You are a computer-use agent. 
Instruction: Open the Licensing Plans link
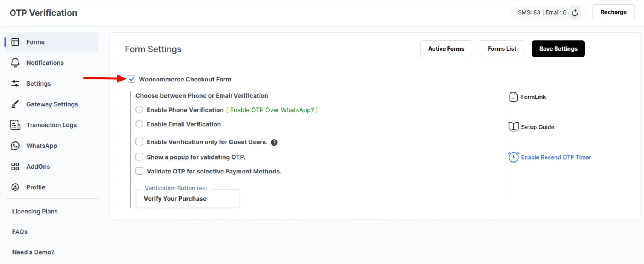pos(35,212)
